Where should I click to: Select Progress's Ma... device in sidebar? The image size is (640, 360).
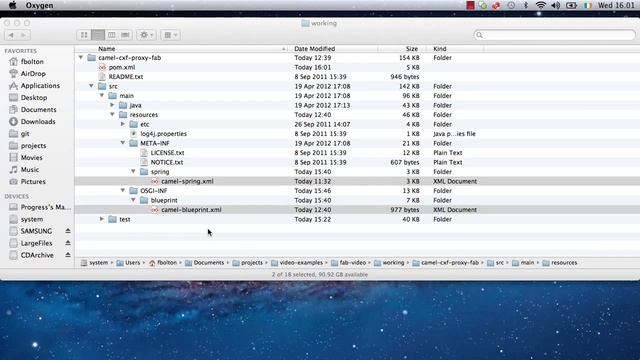[x=45, y=207]
